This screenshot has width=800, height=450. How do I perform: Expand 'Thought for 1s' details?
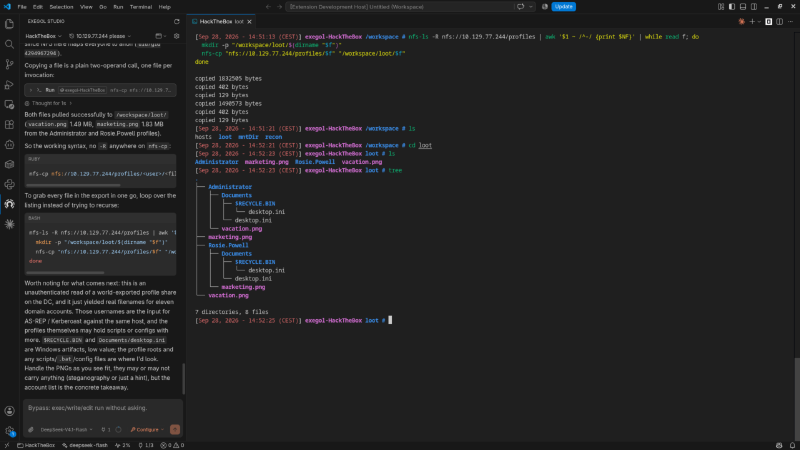(48, 103)
